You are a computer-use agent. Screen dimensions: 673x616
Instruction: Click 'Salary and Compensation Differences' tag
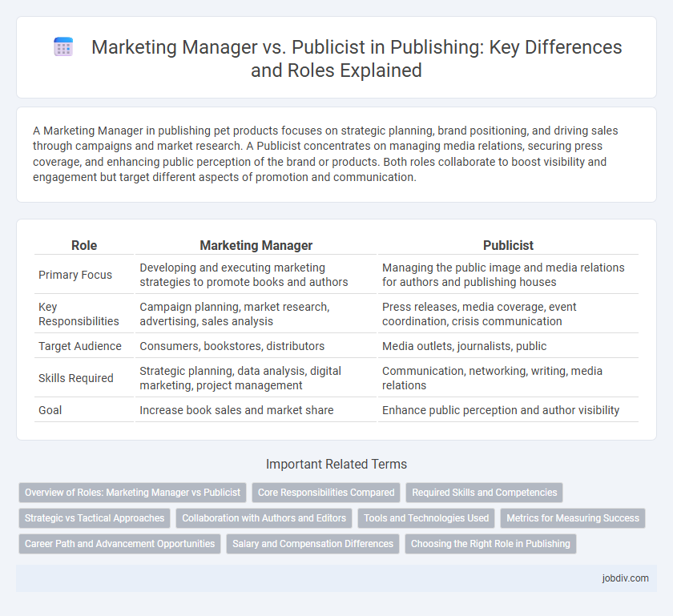click(313, 543)
